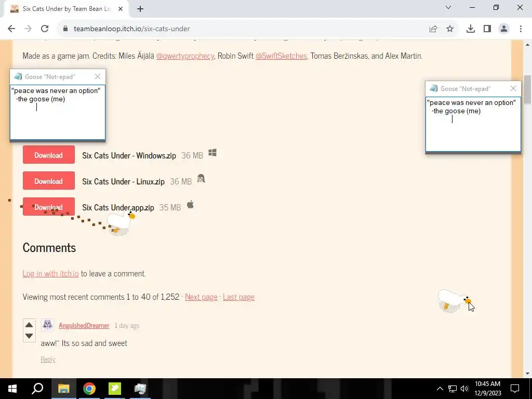Screen dimensions: 532x399
Task: Toggle the browser side panel
Action: click(487, 29)
